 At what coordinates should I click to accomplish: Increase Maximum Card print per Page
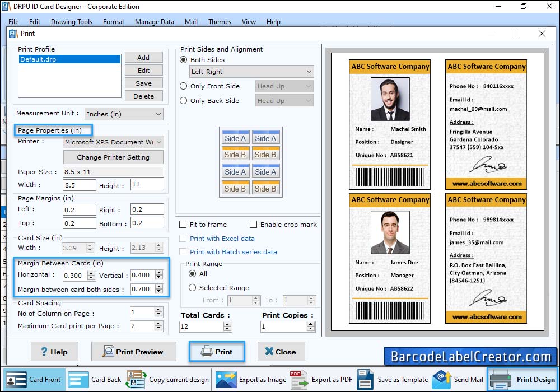[158, 324]
